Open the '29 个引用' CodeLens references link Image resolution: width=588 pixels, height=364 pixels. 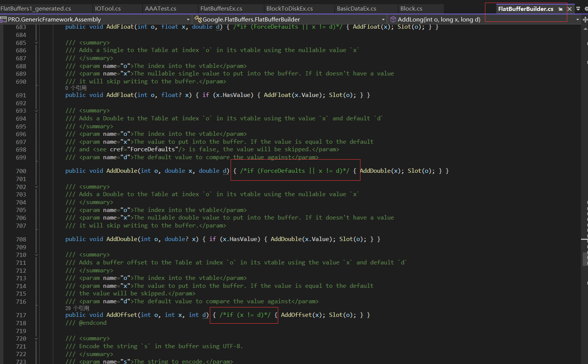[77, 308]
